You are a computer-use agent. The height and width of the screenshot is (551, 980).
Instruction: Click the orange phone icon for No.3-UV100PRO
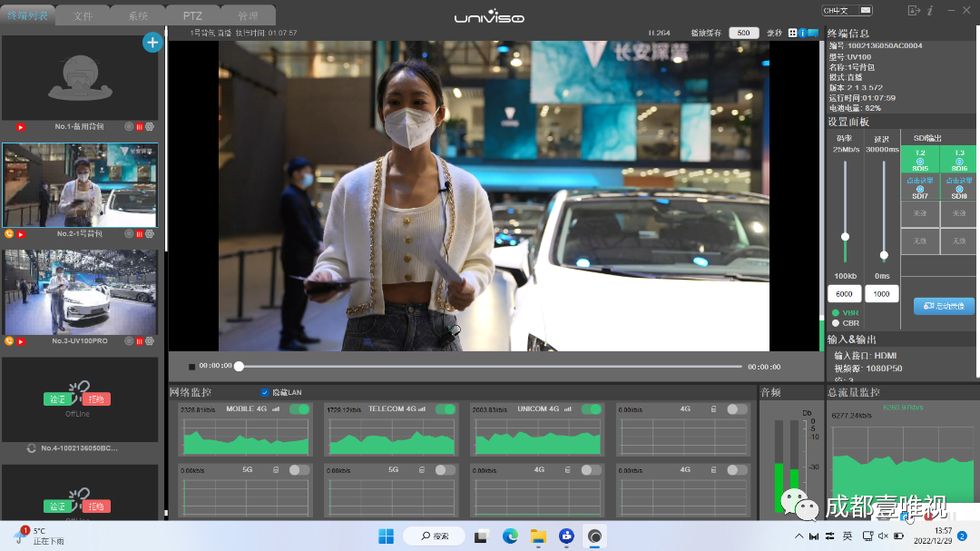coord(9,340)
